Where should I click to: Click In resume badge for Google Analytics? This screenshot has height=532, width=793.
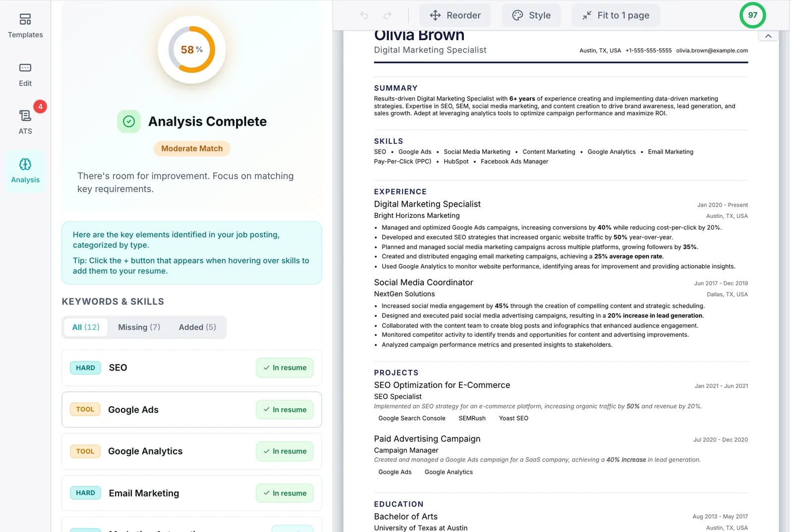click(285, 451)
